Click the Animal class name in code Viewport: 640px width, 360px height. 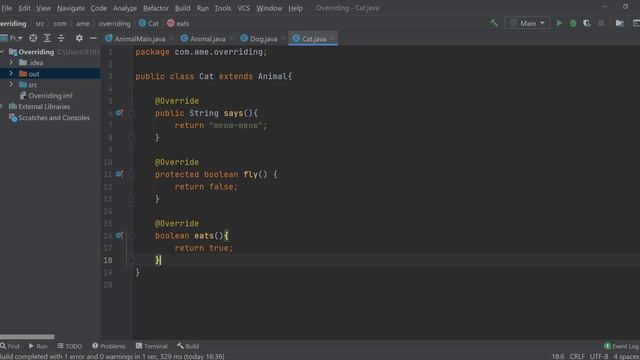coord(272,76)
